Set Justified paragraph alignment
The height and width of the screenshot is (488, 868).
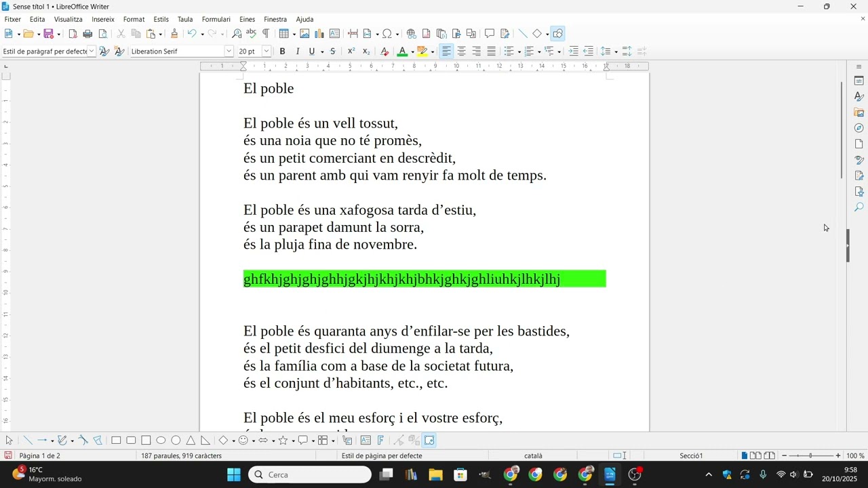click(x=491, y=52)
